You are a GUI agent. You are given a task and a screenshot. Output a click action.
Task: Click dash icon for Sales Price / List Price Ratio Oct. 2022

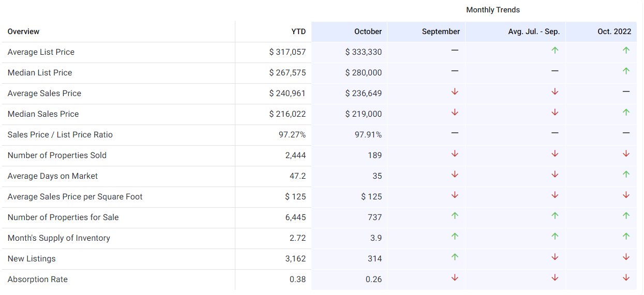pyautogui.click(x=626, y=133)
